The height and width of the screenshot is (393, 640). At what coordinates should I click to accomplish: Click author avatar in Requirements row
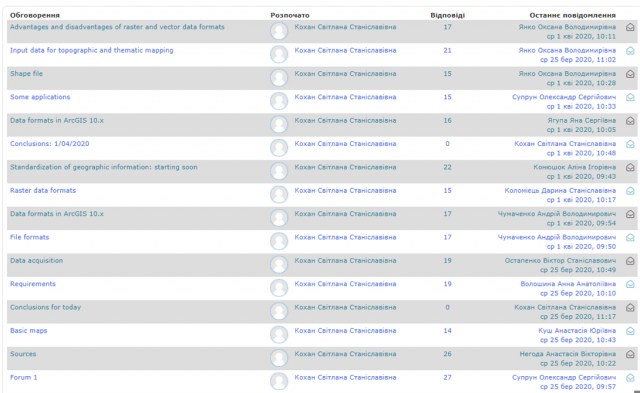tap(279, 288)
